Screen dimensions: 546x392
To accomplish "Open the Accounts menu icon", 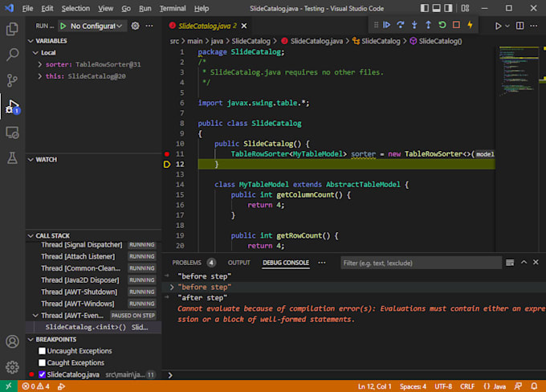I will pyautogui.click(x=12, y=341).
